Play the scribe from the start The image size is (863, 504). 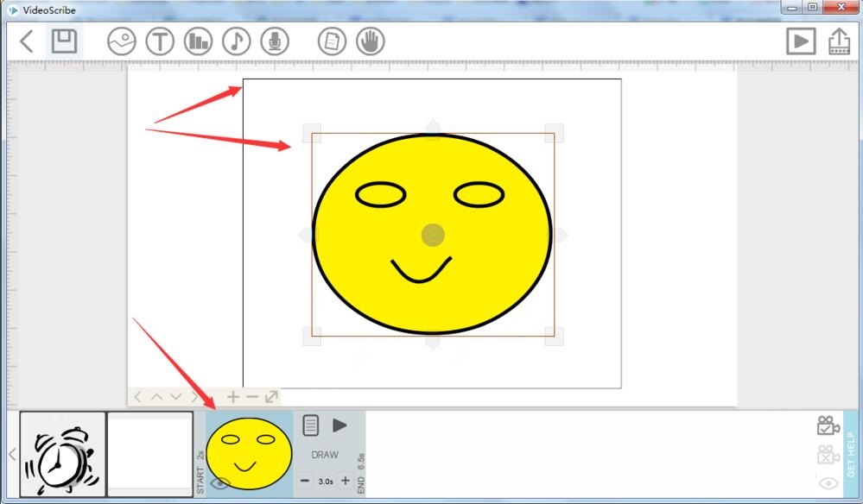(x=801, y=41)
